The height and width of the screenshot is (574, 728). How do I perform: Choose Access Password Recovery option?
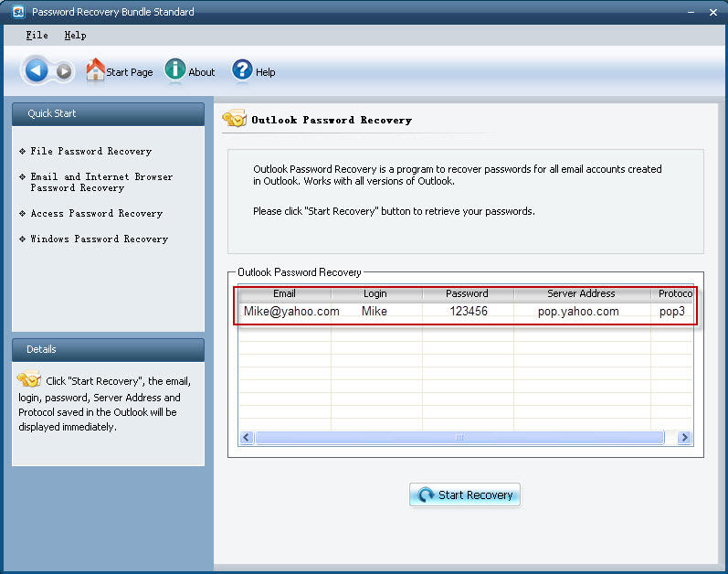coord(96,213)
